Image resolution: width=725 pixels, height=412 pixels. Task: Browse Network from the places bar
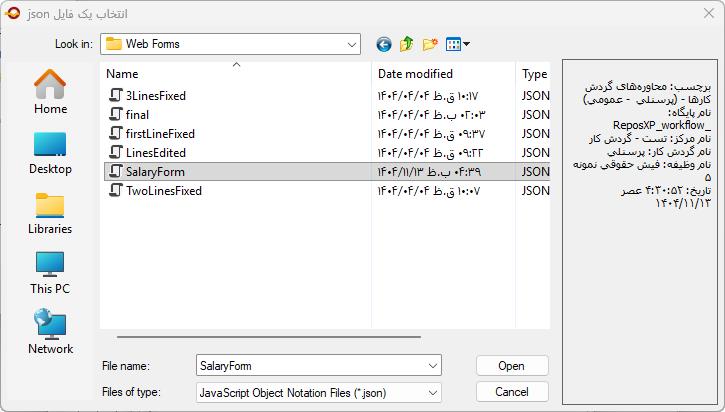pos(50,332)
